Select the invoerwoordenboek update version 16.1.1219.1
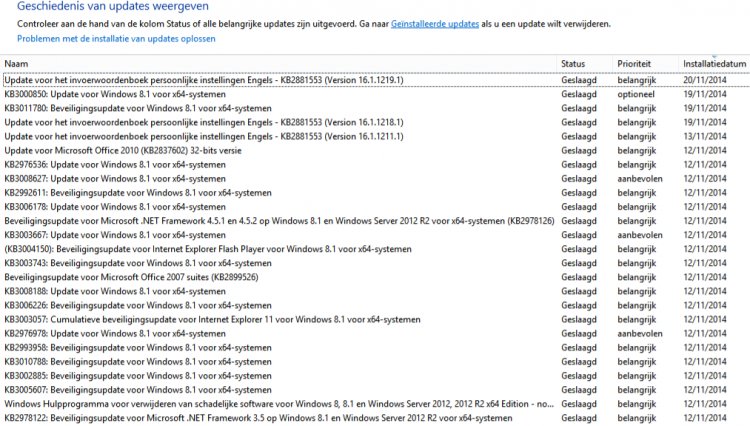Viewport: 750px width, 426px height. coord(375,80)
